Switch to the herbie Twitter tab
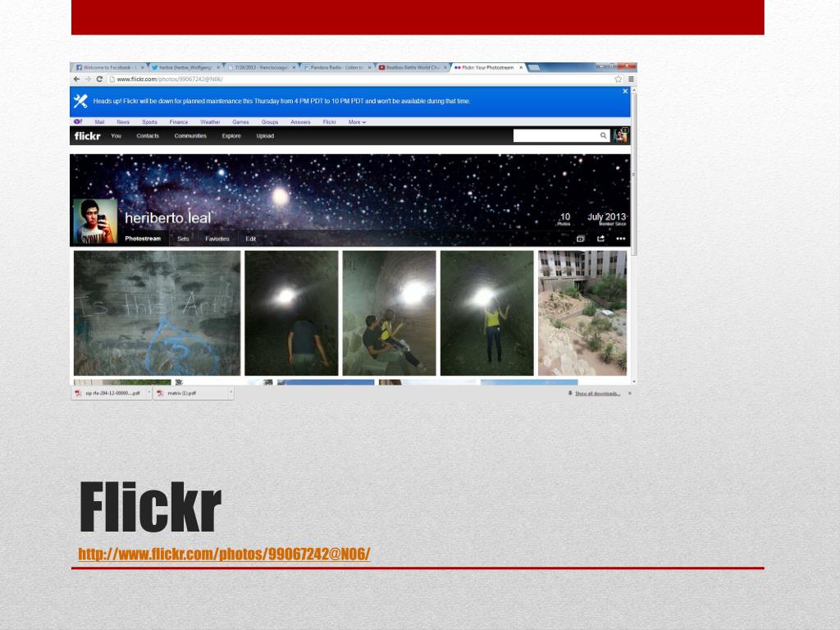This screenshot has width=840, height=630. click(185, 67)
